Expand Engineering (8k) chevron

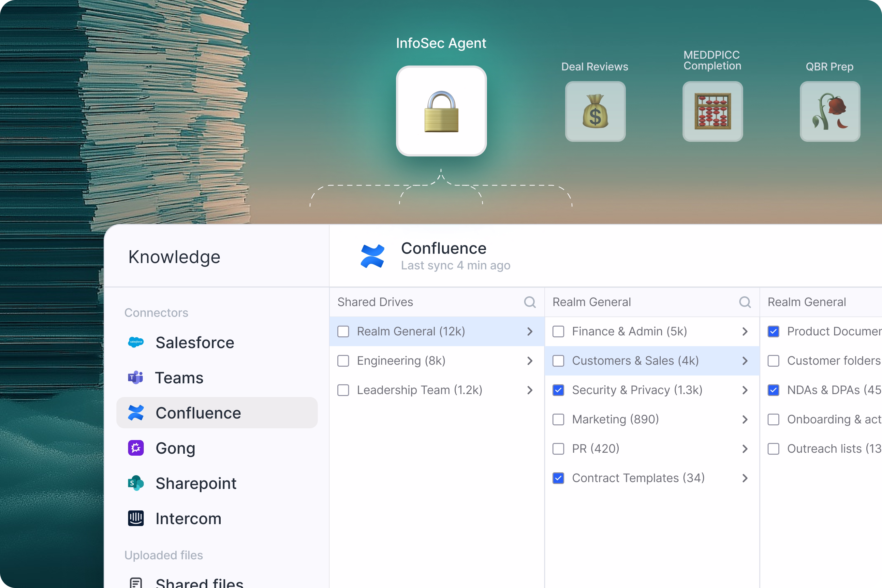coord(530,361)
